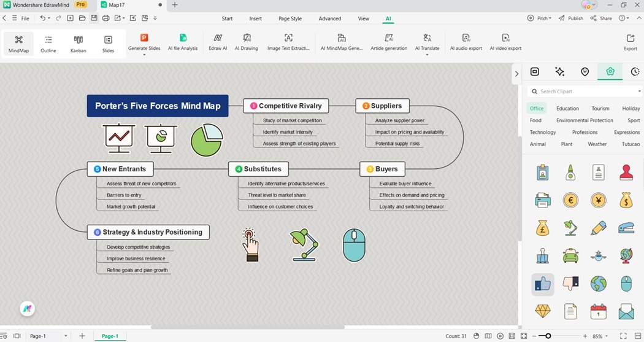
Task: Click the undo arrow icon
Action: pos(42,18)
